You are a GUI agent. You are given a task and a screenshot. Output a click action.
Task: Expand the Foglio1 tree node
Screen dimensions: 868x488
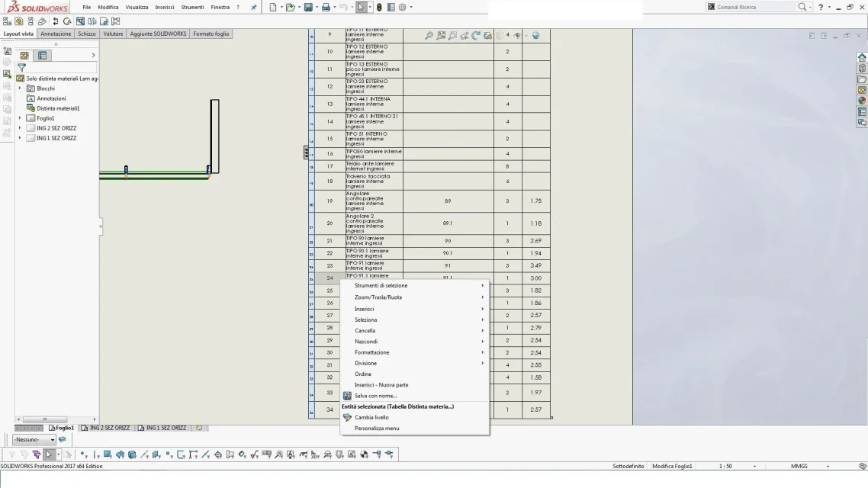coord(20,118)
